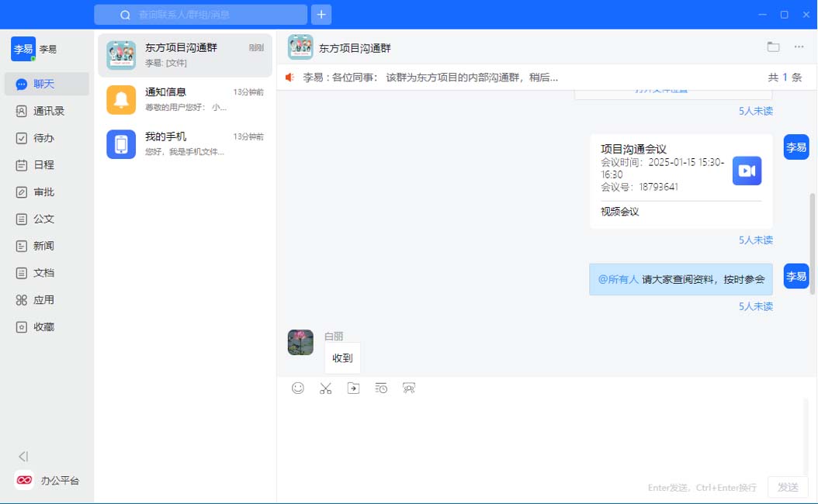Join video meeting via camera icon
Image resolution: width=818 pixels, height=504 pixels.
747,171
